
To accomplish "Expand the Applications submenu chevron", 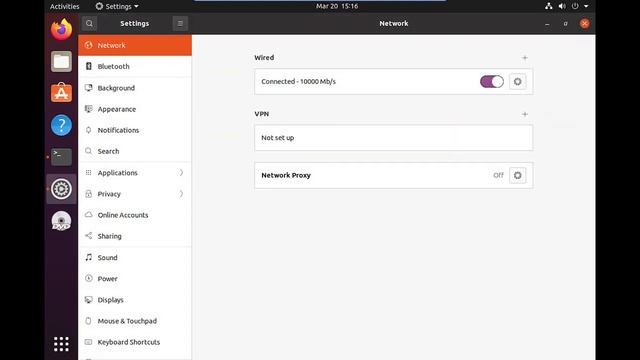I will point(181,173).
